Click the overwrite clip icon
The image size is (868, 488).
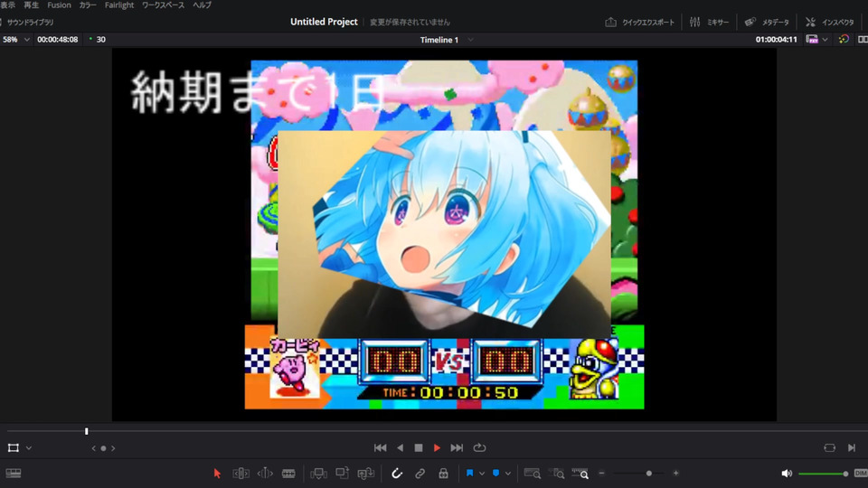click(342, 473)
